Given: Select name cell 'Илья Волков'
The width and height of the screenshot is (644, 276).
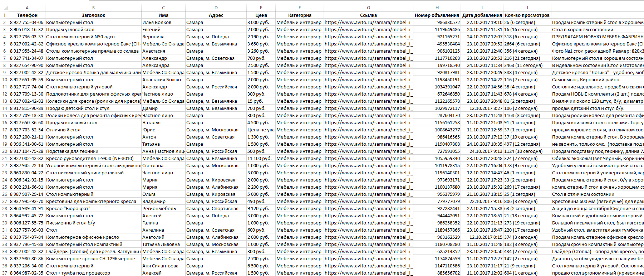Looking at the screenshot, I should point(163,22).
